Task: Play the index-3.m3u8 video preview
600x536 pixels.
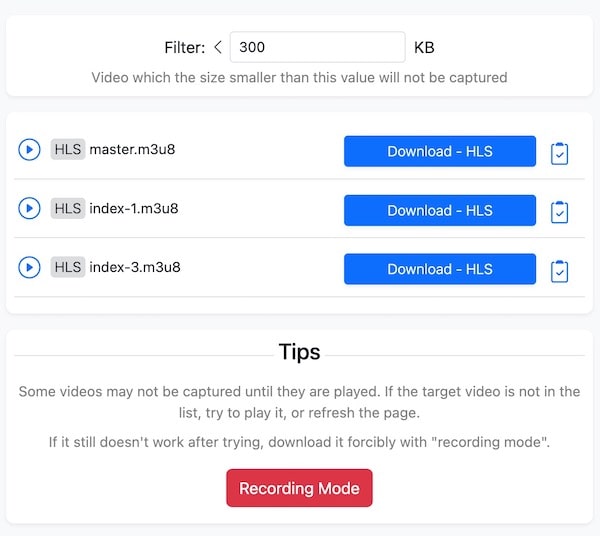Action: 29,268
